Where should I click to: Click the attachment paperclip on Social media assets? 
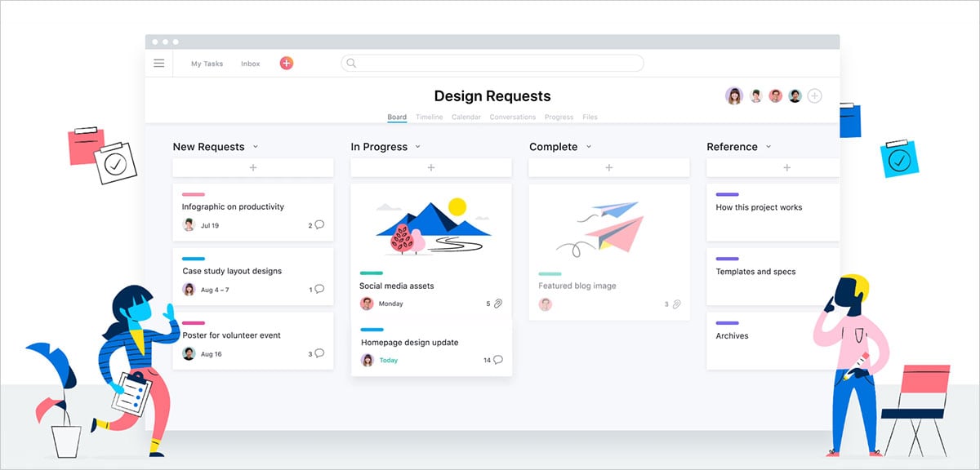[x=498, y=304]
